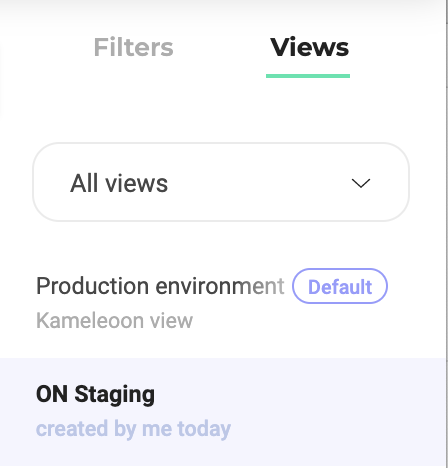Click green underline beneath Views tab
The width and height of the screenshot is (448, 468).
click(x=308, y=76)
